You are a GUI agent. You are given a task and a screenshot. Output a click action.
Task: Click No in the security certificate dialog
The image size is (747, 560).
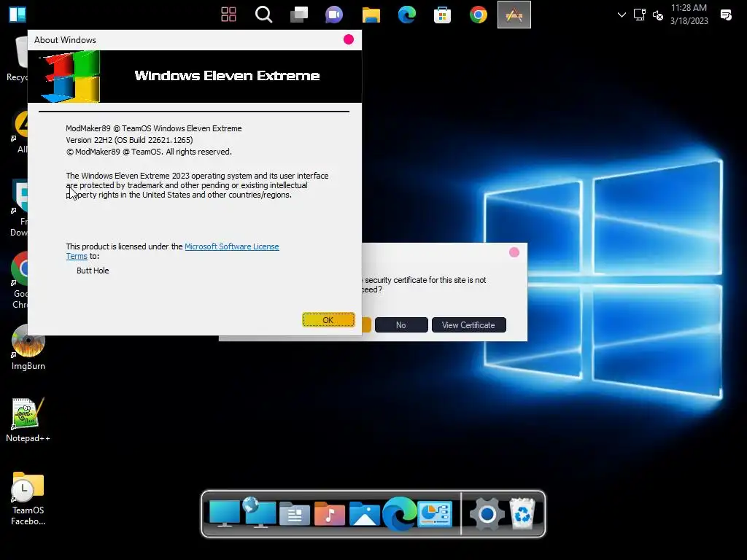[x=401, y=324]
